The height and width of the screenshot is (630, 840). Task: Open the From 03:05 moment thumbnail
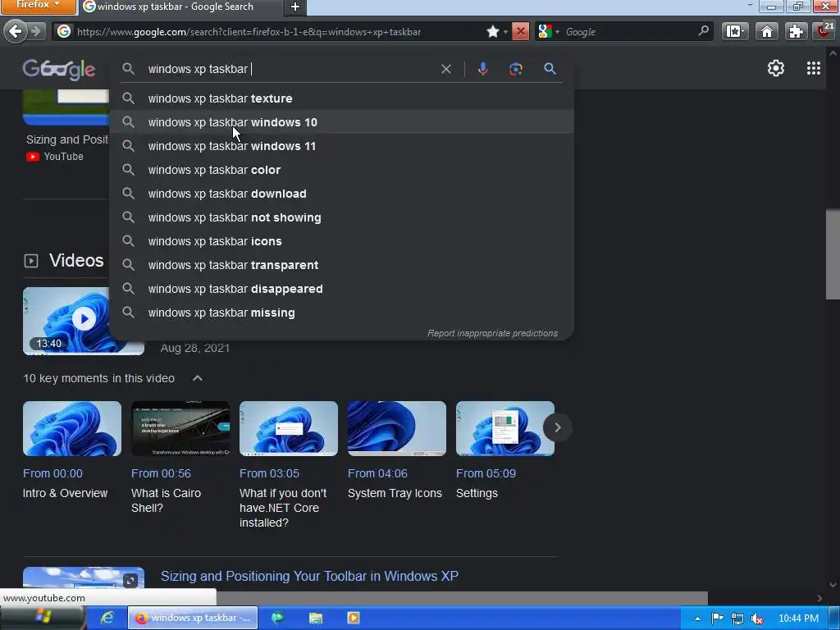pyautogui.click(x=288, y=428)
